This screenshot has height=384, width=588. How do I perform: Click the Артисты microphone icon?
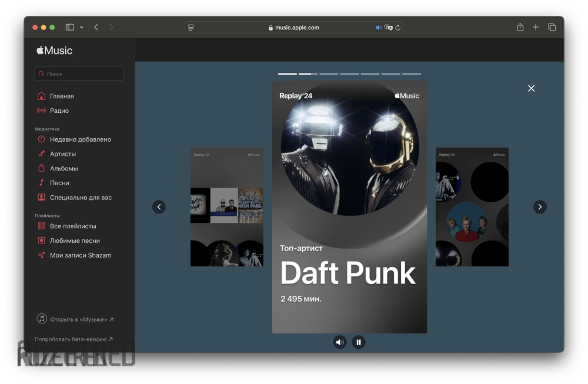pos(41,154)
